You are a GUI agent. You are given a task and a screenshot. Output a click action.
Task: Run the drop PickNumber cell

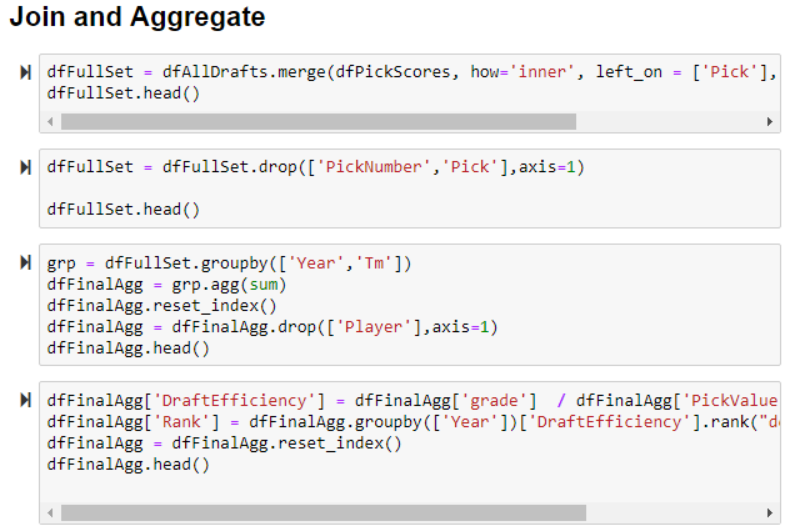[x=26, y=167]
